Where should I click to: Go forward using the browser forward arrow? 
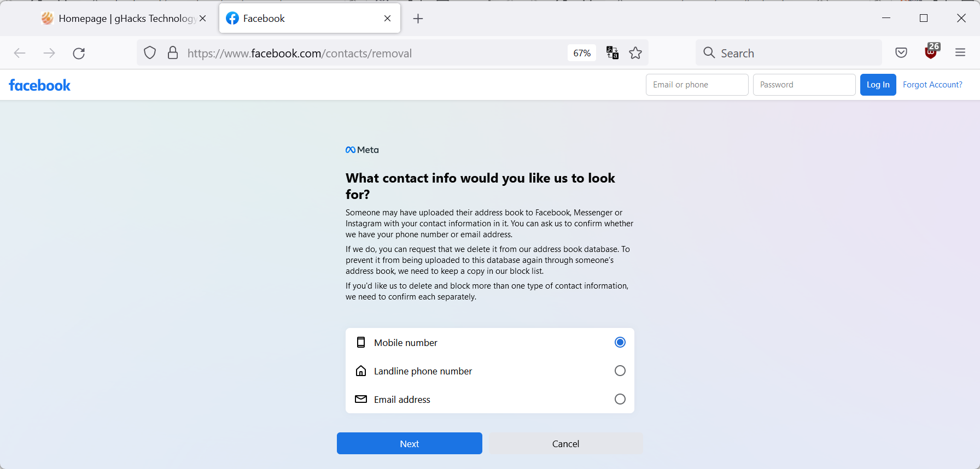[x=49, y=53]
